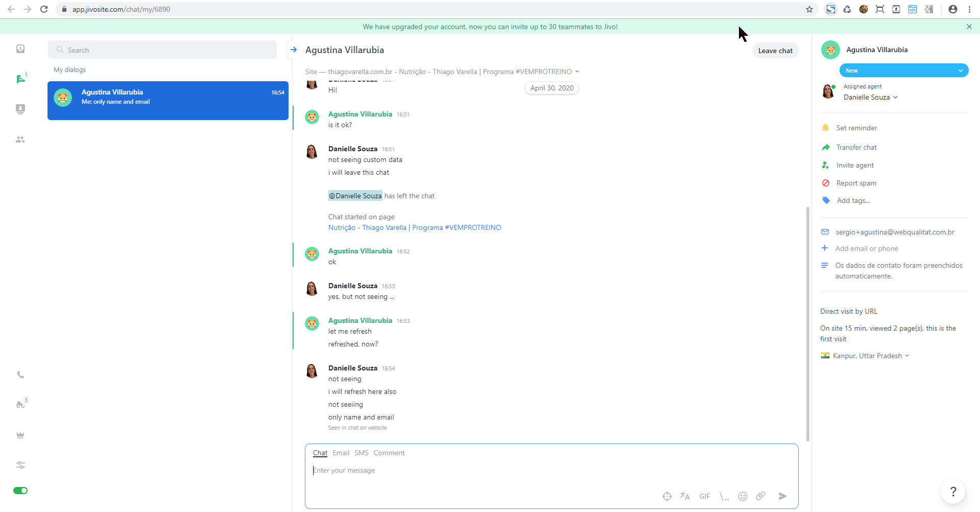The image size is (980, 512).
Task: Click the contact notes text Os dados de contato
Action: click(899, 271)
